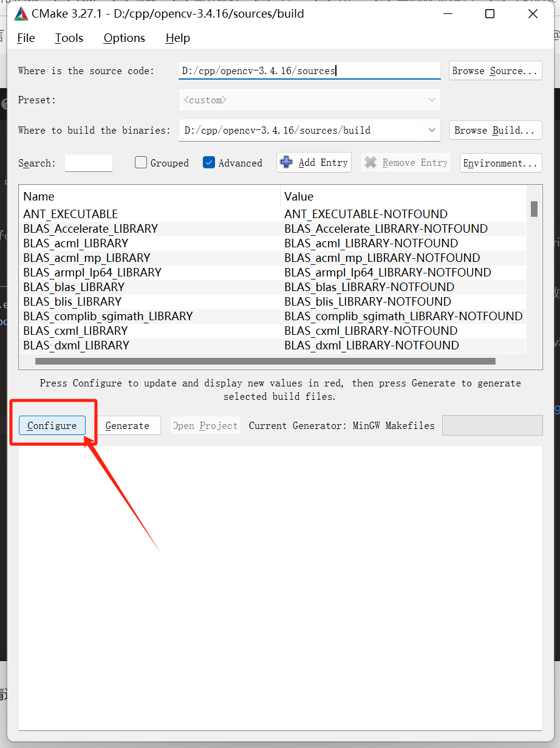Click the BLAS_cxml_LIBRARY-NOTFOUND value cell
Screen dimensions: 560x748
(371, 331)
